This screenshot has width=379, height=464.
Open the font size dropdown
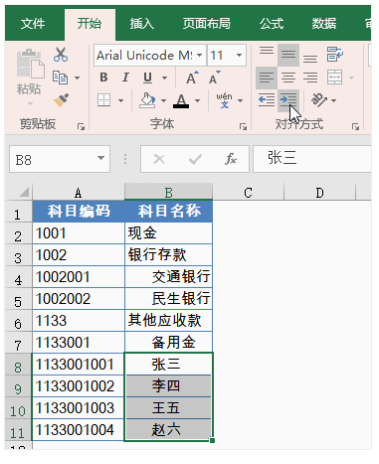[x=239, y=55]
